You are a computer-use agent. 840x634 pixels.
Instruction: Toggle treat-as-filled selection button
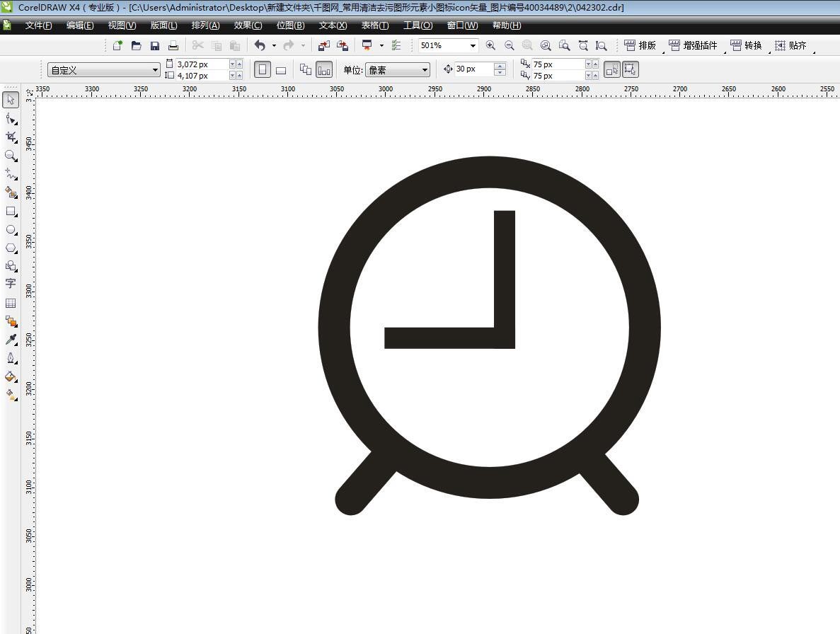(612, 69)
